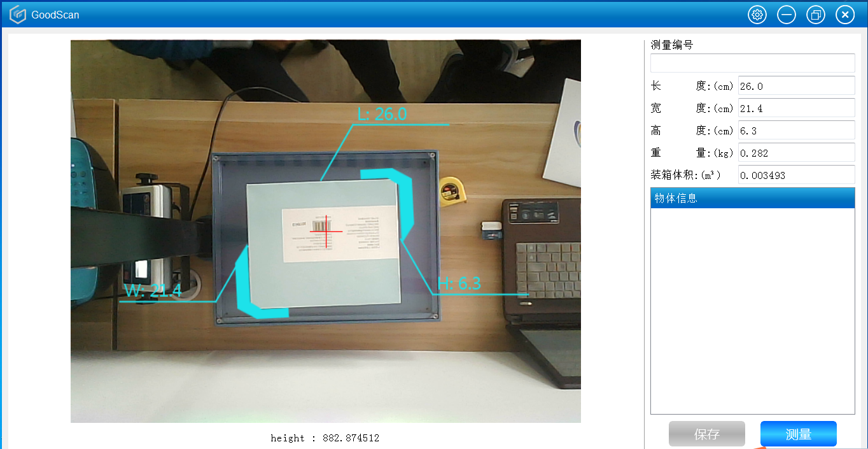Click the 测量编号 empty input field

752,63
